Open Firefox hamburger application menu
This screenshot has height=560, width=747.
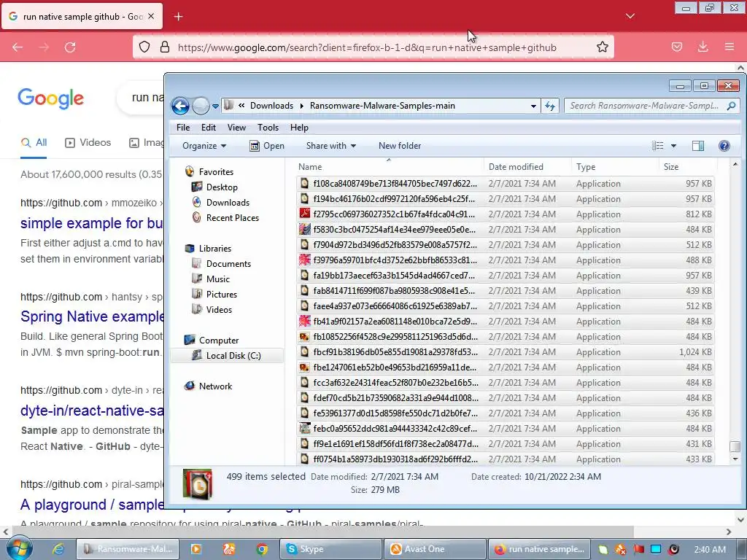(x=729, y=47)
